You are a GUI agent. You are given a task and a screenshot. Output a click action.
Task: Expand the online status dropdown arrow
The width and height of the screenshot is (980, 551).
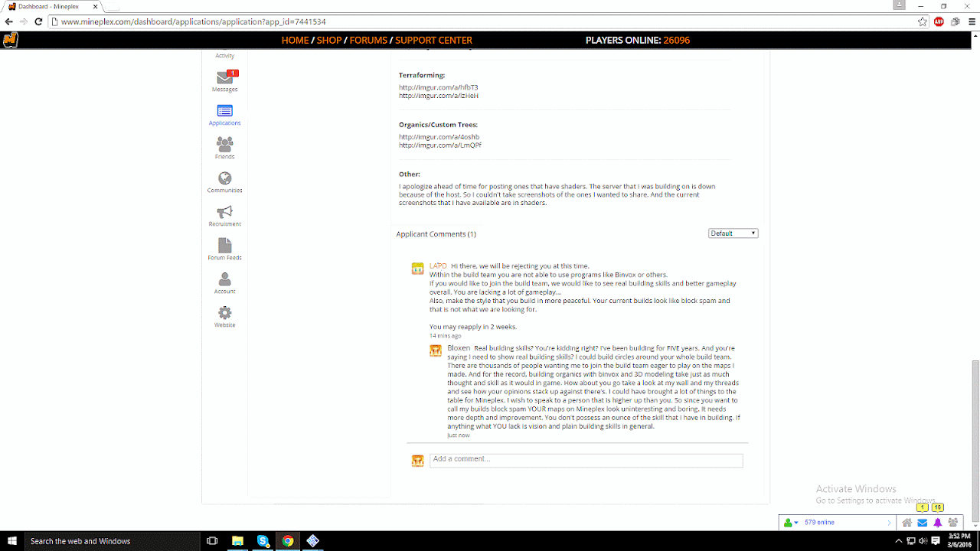click(796, 523)
